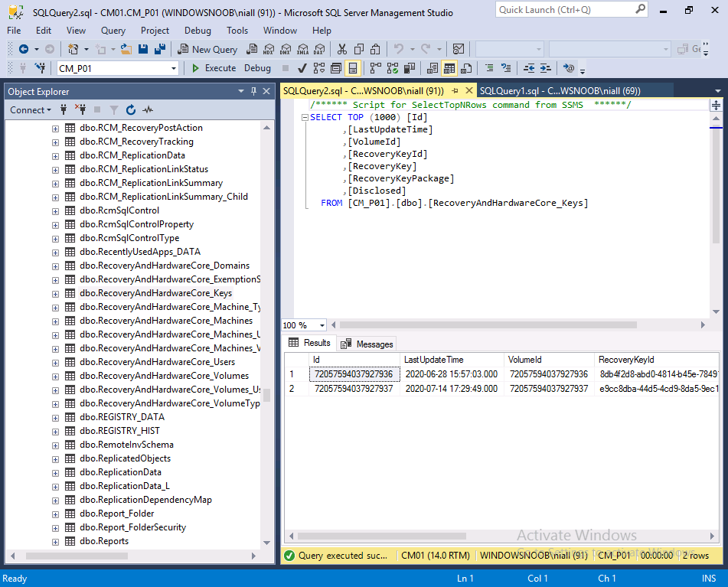Toggle Include Live Query Statistics

392,68
